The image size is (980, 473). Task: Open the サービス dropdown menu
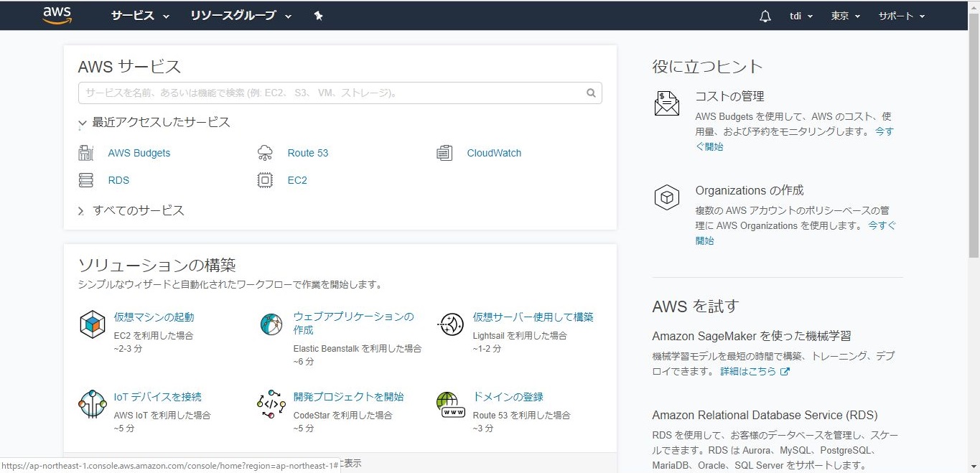[x=140, y=16]
